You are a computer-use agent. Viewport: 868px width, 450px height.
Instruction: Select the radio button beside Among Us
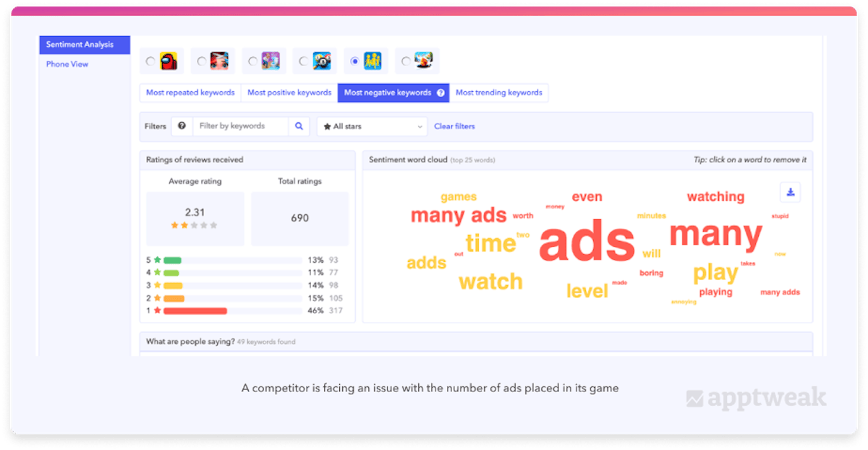coord(150,61)
